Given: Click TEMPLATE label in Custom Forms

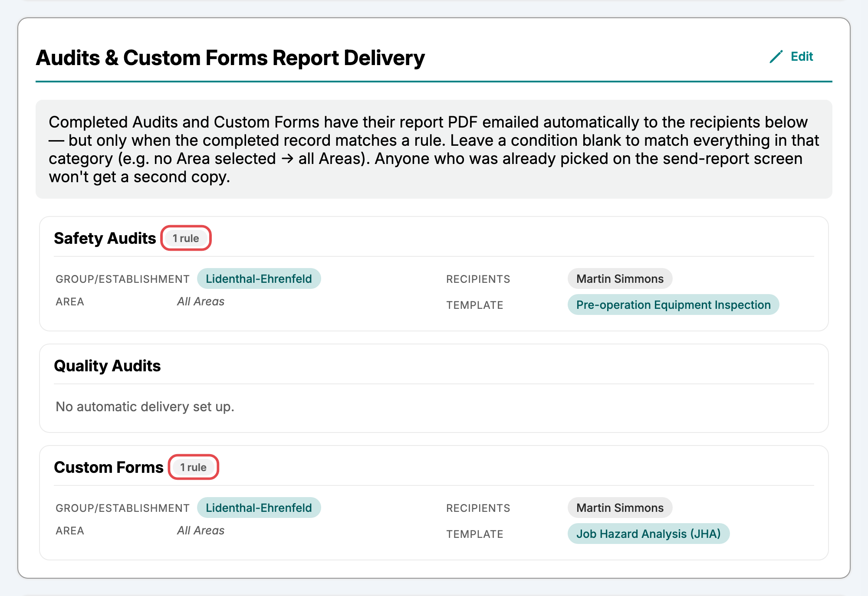Looking at the screenshot, I should [x=474, y=534].
